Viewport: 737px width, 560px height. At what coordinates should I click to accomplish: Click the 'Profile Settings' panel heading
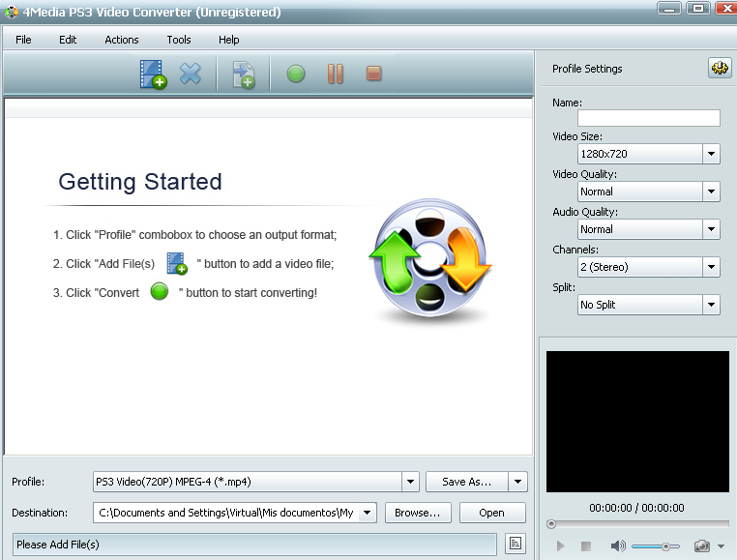tap(587, 69)
